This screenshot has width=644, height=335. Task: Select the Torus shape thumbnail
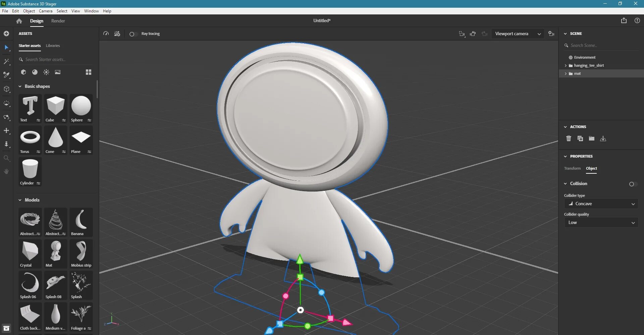[x=30, y=140]
